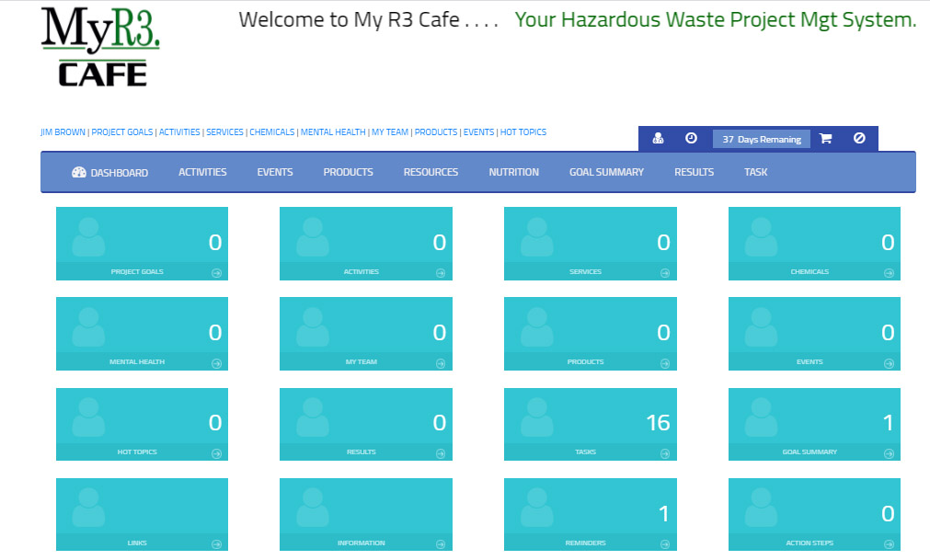Click arrow icon on My Team tile
Screen dimensions: 930x560
[x=441, y=362]
